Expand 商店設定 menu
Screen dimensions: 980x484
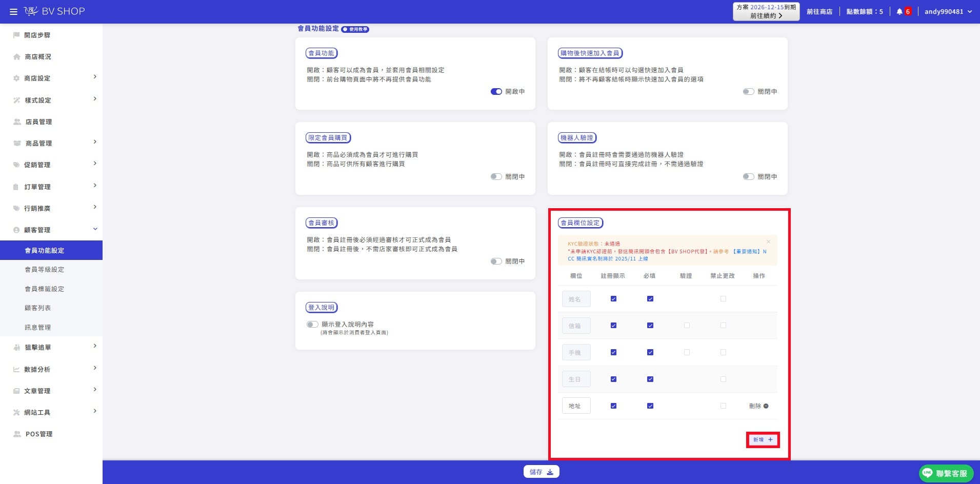(x=51, y=78)
